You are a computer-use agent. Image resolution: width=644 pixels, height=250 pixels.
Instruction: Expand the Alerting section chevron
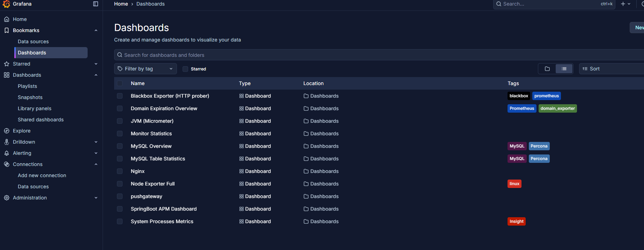pos(96,153)
